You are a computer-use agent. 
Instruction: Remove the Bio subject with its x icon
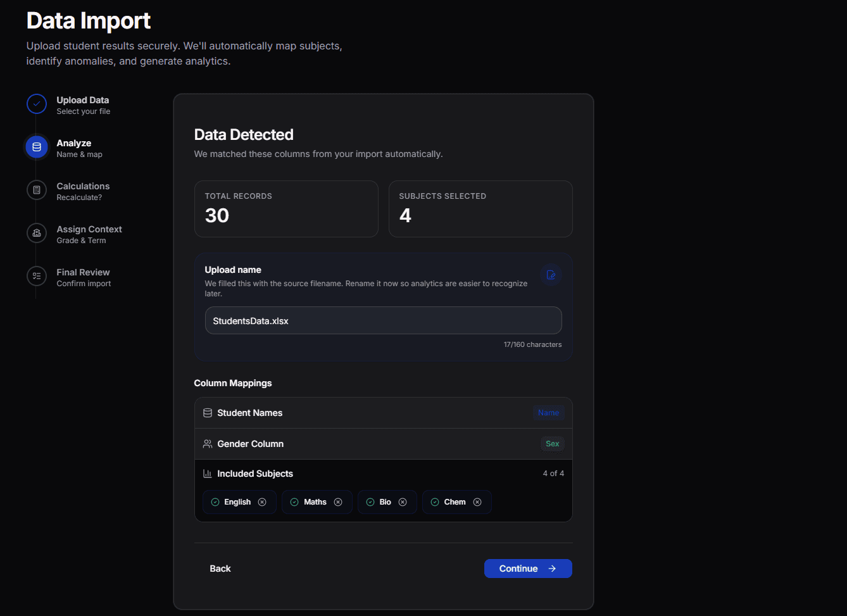(403, 502)
